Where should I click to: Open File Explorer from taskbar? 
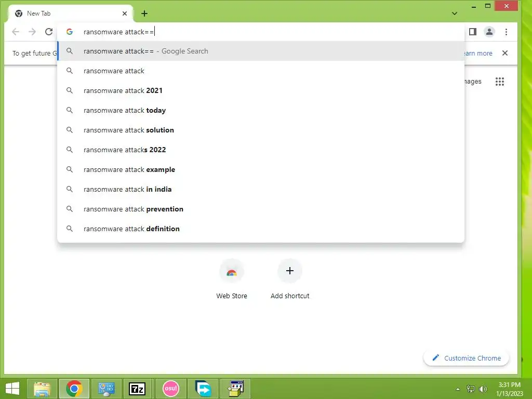point(42,389)
